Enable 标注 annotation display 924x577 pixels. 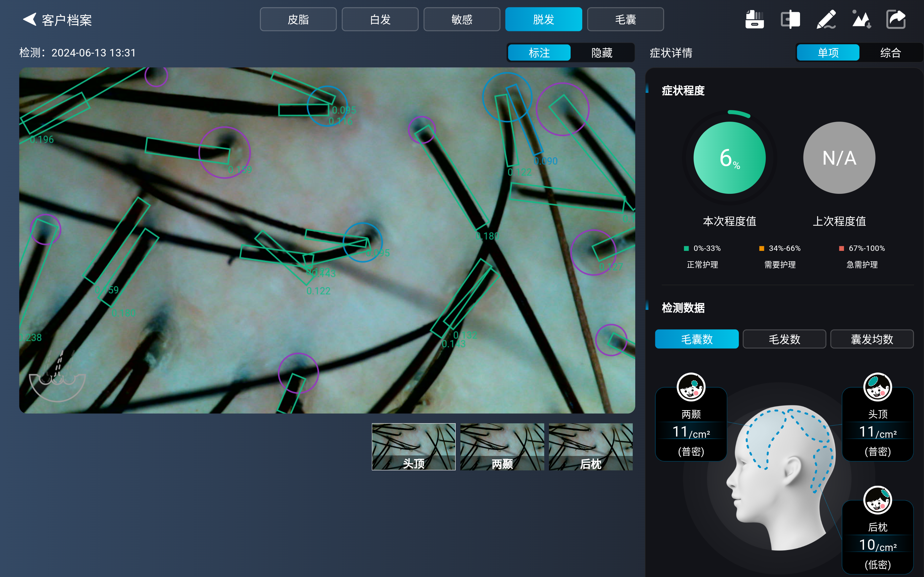point(539,53)
